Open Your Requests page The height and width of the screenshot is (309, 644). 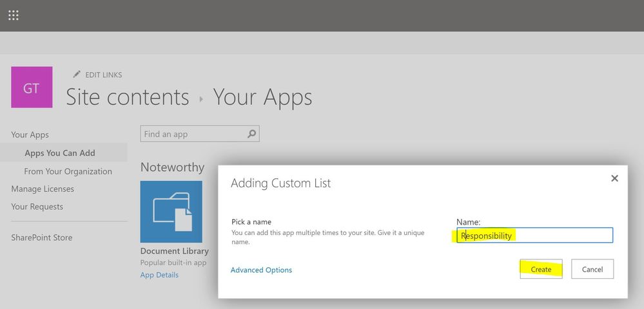[x=37, y=207]
